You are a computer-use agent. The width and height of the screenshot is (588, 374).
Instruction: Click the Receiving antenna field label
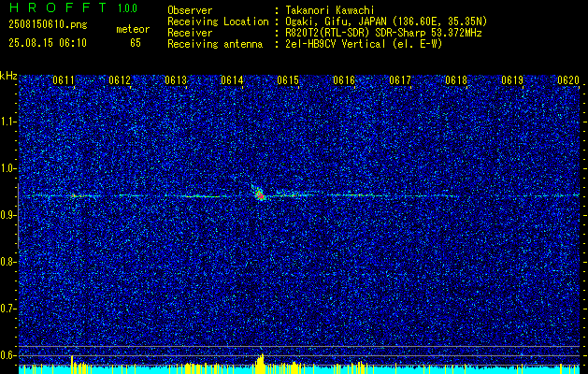(x=215, y=44)
